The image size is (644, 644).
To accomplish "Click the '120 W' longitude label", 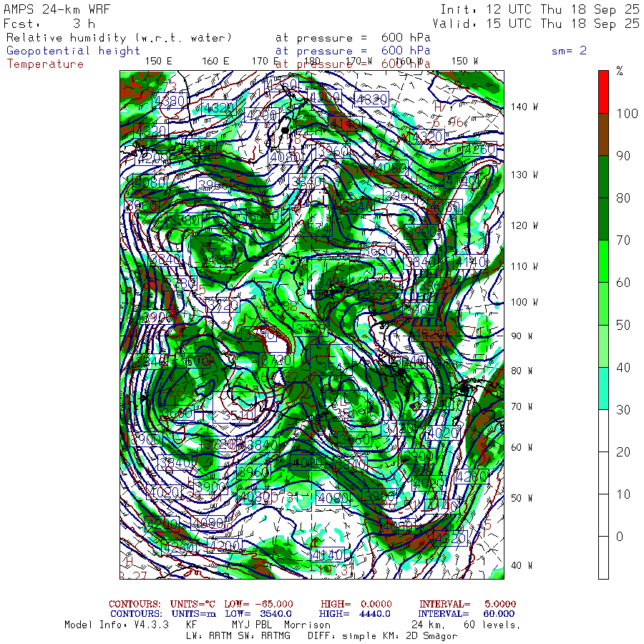I will point(524,225).
